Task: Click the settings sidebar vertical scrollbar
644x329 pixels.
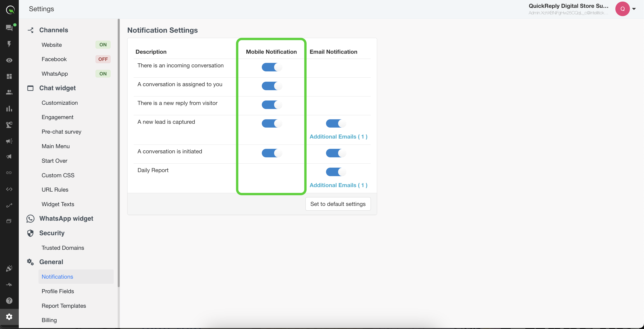Action: [119, 152]
